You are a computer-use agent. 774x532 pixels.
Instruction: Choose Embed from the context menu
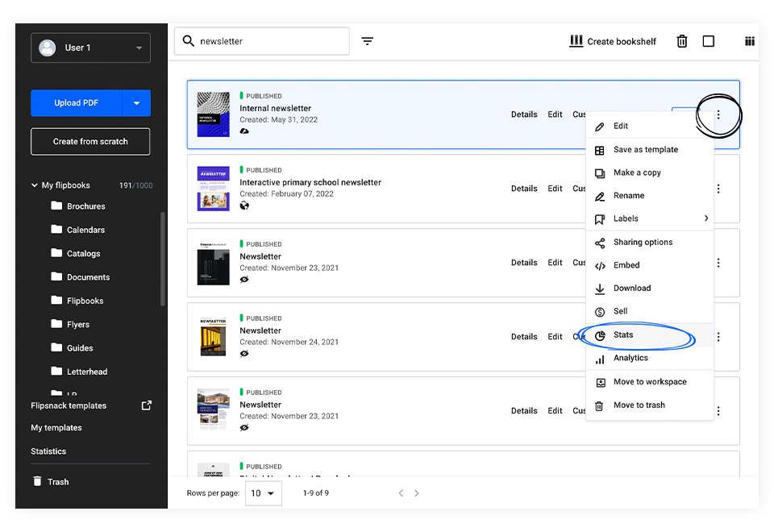point(650,265)
